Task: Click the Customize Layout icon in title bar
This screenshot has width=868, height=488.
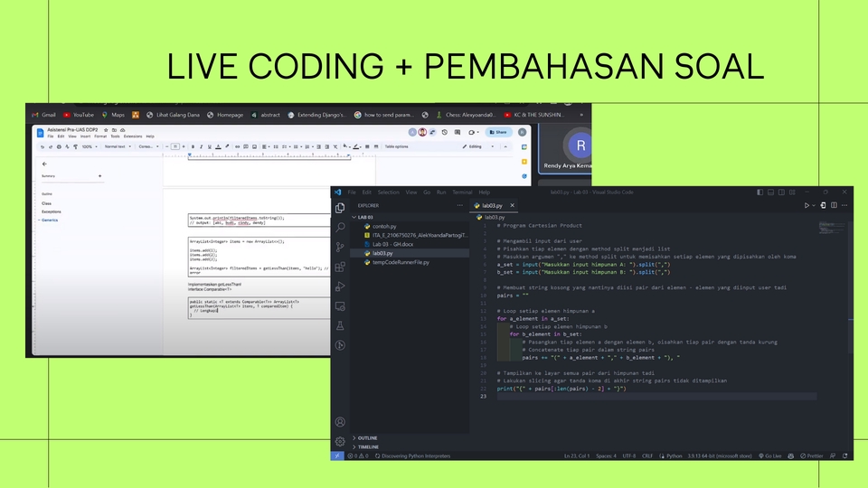Action: [x=792, y=192]
